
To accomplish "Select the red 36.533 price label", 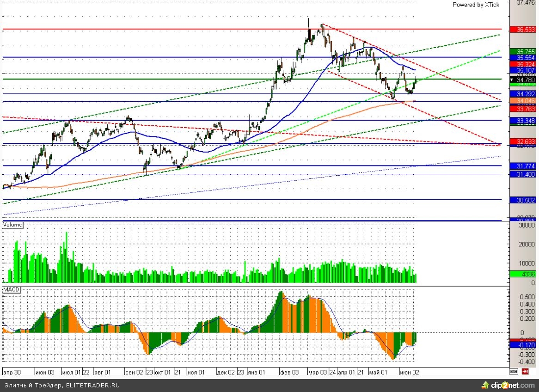I will pyautogui.click(x=522, y=29).
